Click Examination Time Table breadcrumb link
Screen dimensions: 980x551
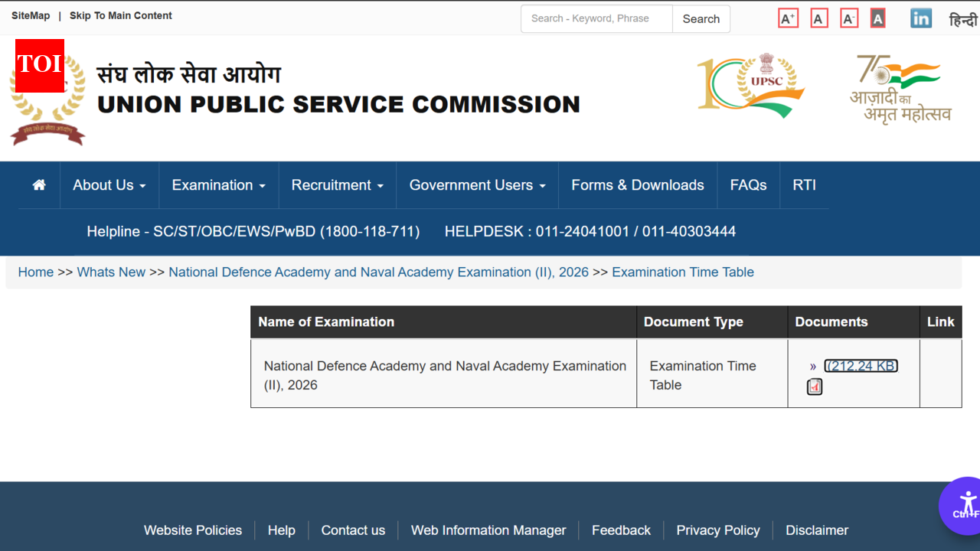click(x=683, y=272)
